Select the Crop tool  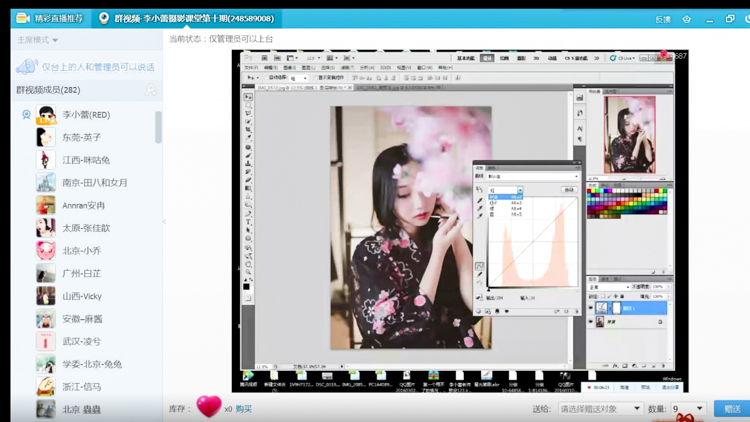tap(248, 130)
